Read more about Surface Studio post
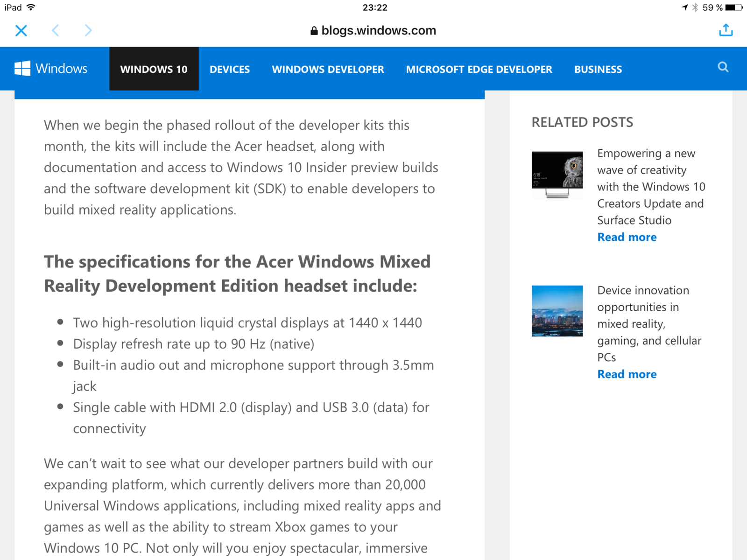Viewport: 747px width, 560px height. [x=627, y=237]
